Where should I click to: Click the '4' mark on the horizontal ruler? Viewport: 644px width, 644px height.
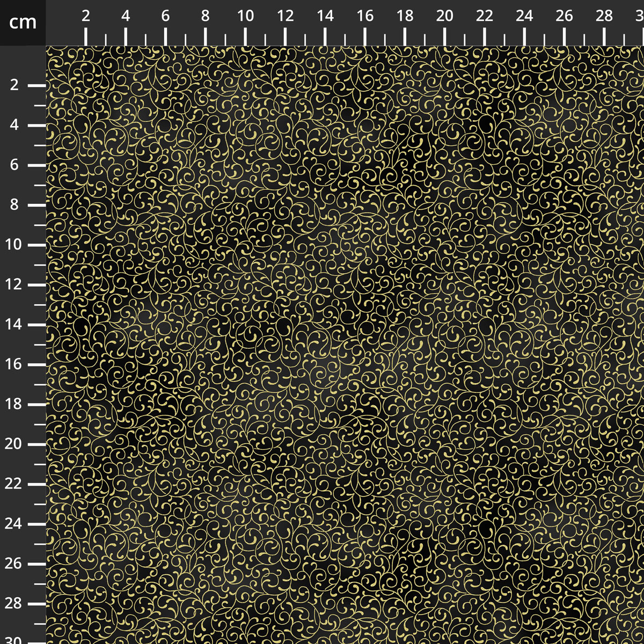(x=126, y=16)
